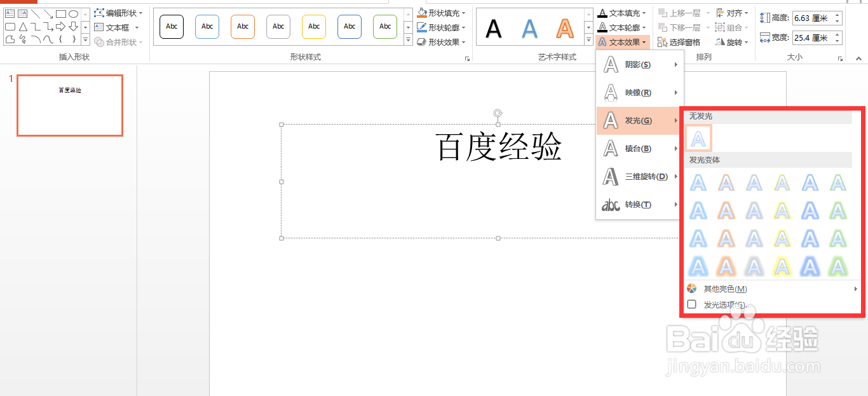Open 文本填充 (Text Fill) dropdown
This screenshot has height=396, width=868.
tap(622, 13)
